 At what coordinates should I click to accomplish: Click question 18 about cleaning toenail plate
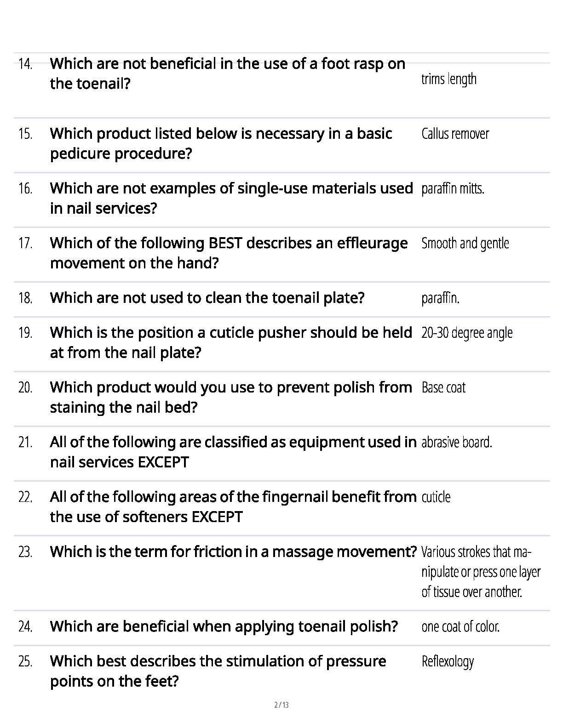pos(207,298)
